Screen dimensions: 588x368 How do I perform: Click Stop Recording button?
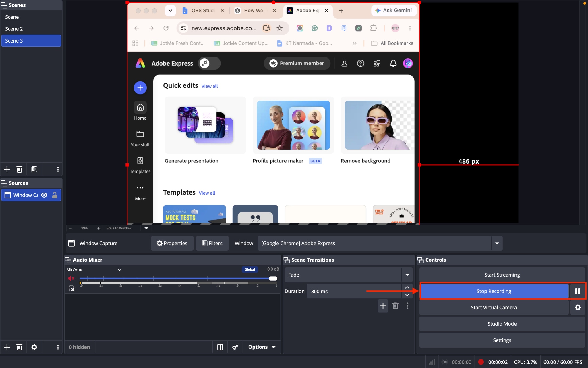click(494, 291)
